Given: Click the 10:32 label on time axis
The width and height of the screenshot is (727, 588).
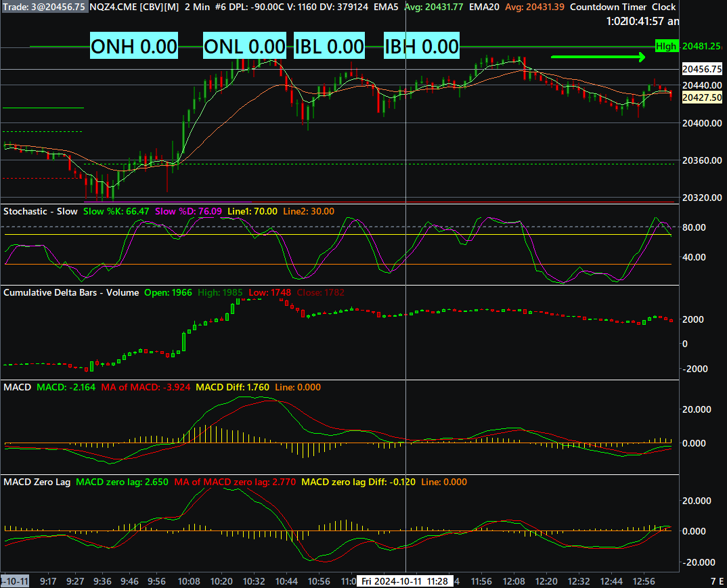Looking at the screenshot, I should (254, 581).
